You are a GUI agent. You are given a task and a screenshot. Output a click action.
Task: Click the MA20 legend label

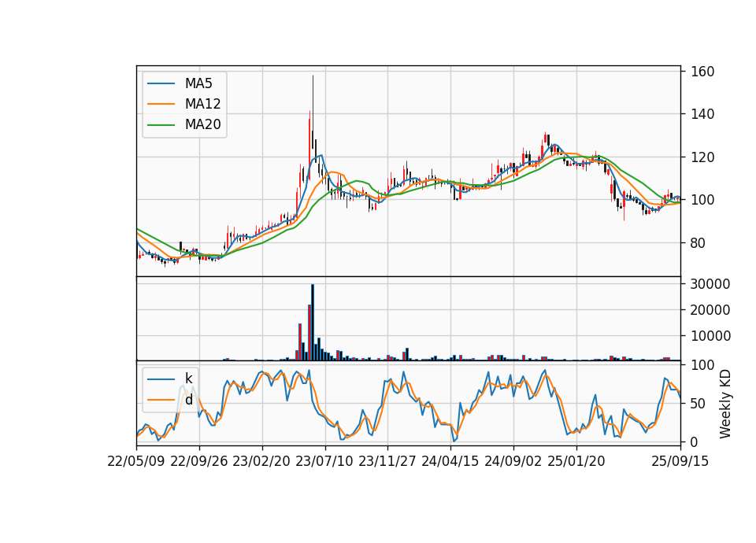pyautogui.click(x=202, y=124)
